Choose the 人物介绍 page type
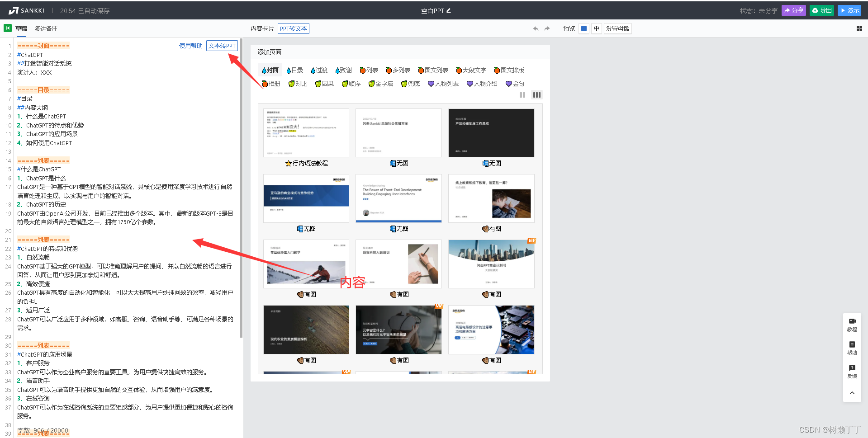The width and height of the screenshot is (868, 438). tap(482, 84)
